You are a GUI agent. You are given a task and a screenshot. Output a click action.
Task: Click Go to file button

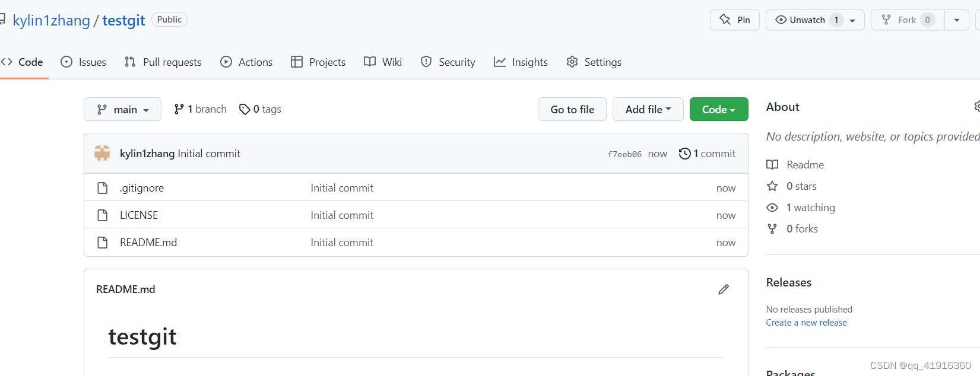[x=572, y=109]
